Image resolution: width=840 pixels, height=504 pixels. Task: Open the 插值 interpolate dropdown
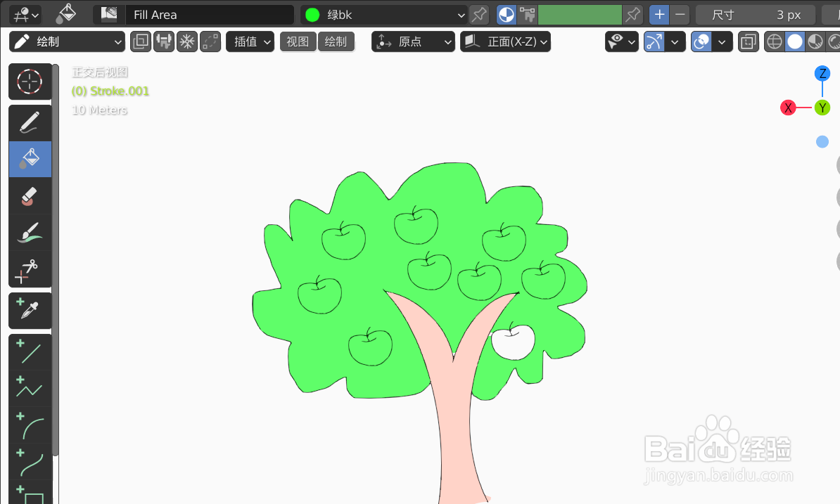pyautogui.click(x=250, y=41)
